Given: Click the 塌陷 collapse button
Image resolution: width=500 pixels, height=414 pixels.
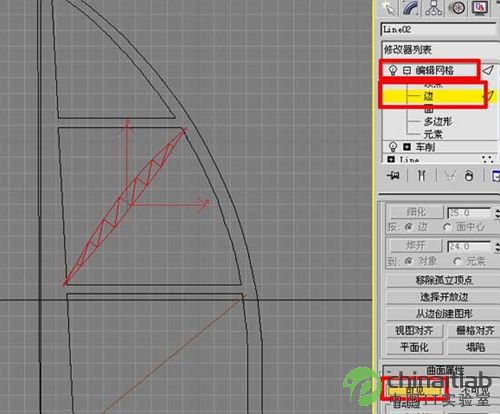Looking at the screenshot, I should (x=474, y=347).
